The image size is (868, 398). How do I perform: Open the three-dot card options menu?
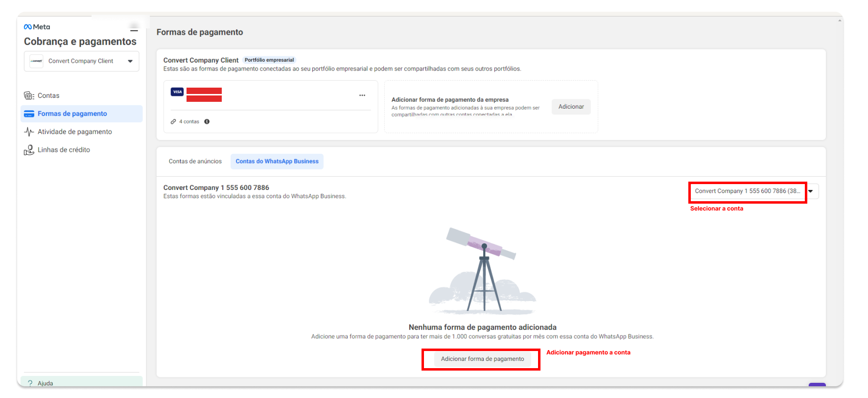(x=362, y=95)
